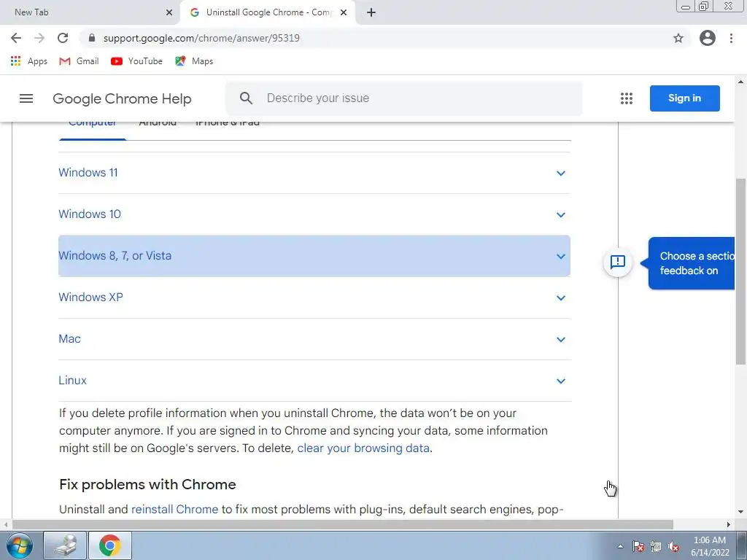
Task: Expand the Windows 10 section
Action: [x=314, y=214]
